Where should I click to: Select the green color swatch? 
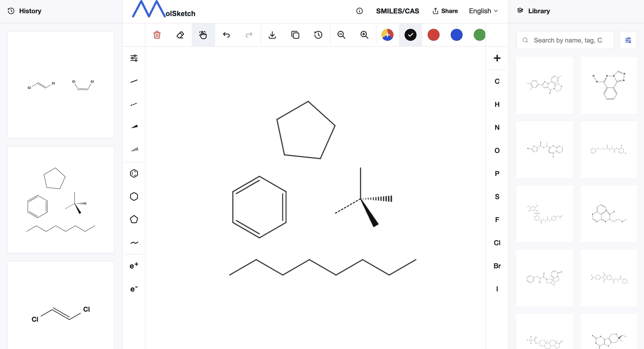(479, 35)
